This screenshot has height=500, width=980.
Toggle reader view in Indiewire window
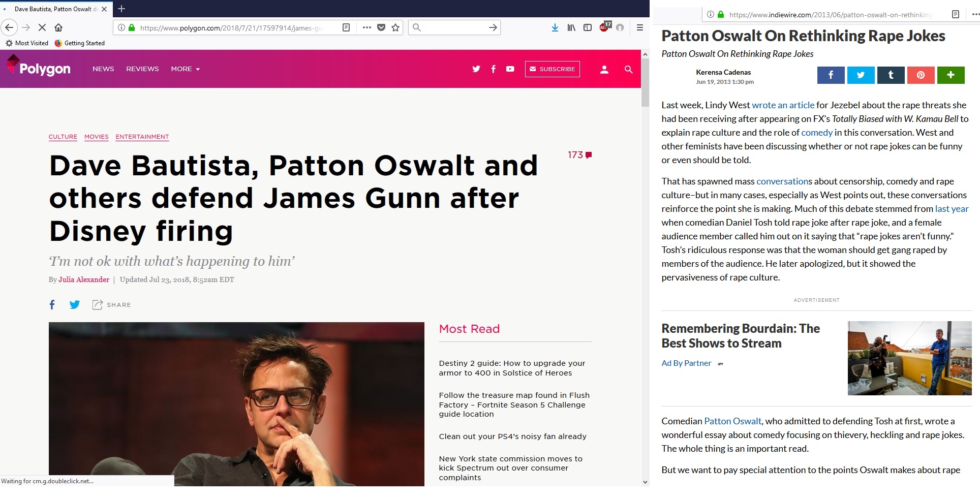click(x=955, y=14)
